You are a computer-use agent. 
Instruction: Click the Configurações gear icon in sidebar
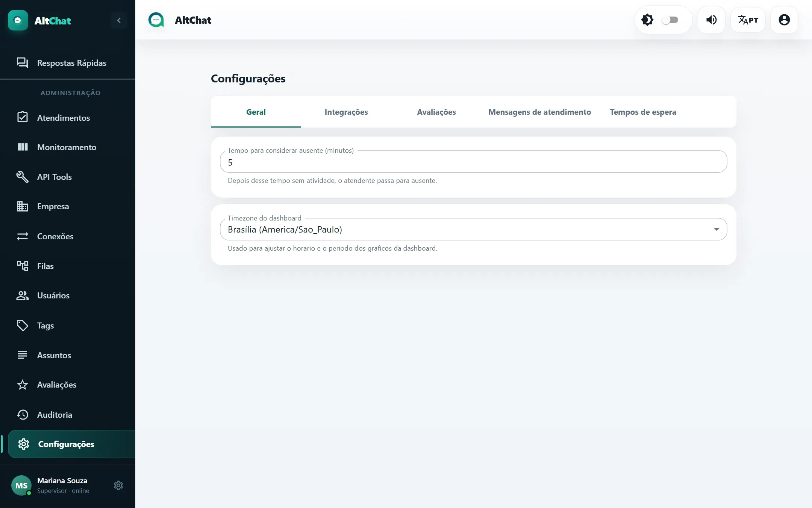tap(24, 444)
